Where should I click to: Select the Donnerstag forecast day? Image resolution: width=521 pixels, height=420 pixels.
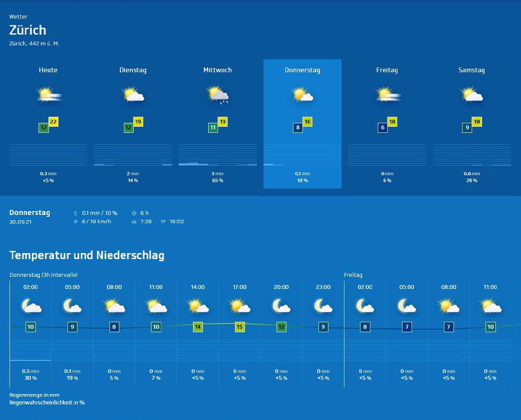(302, 124)
